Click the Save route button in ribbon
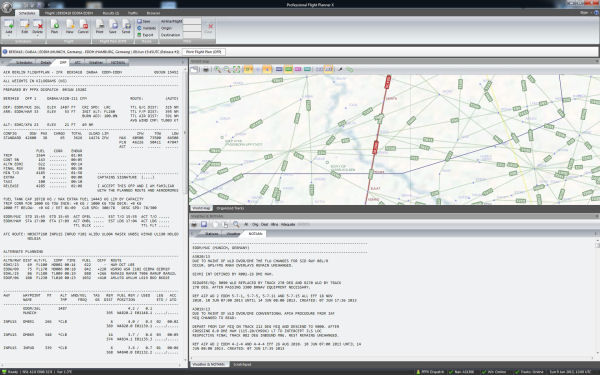Image resolution: width=600 pixels, height=375 pixels. (144, 21)
